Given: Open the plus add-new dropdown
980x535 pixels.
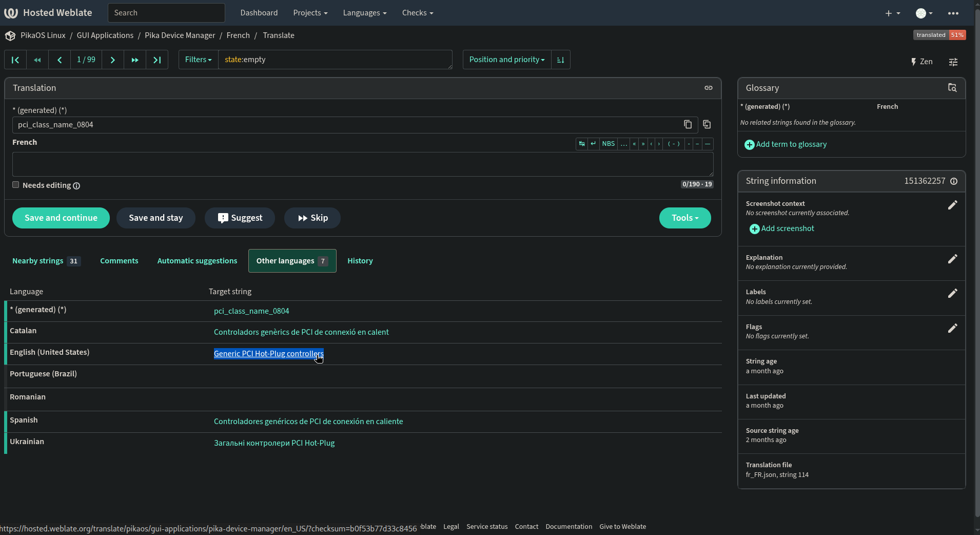Looking at the screenshot, I should pos(893,13).
